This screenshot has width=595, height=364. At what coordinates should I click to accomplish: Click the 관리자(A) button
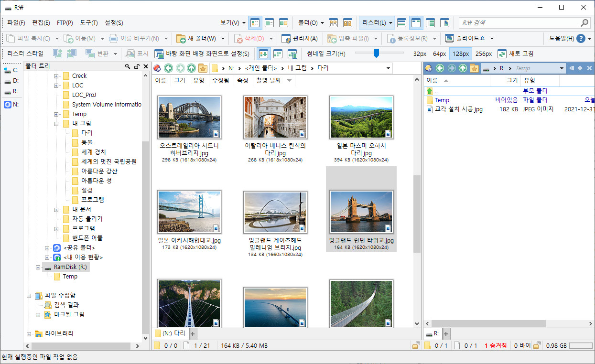pyautogui.click(x=300, y=38)
